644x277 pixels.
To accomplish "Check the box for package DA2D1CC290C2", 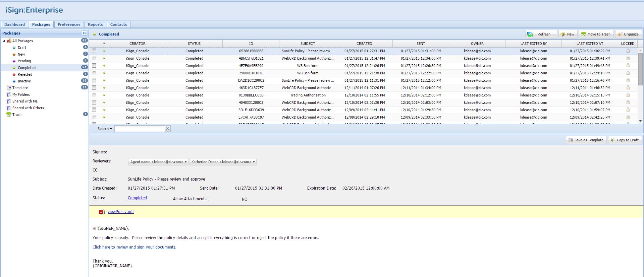I will [x=94, y=80].
